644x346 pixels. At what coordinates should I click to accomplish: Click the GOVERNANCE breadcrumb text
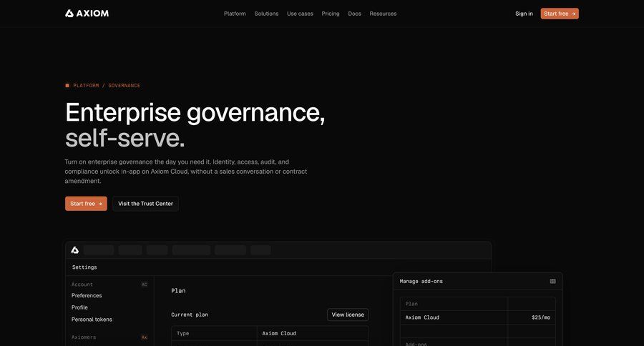pyautogui.click(x=124, y=85)
